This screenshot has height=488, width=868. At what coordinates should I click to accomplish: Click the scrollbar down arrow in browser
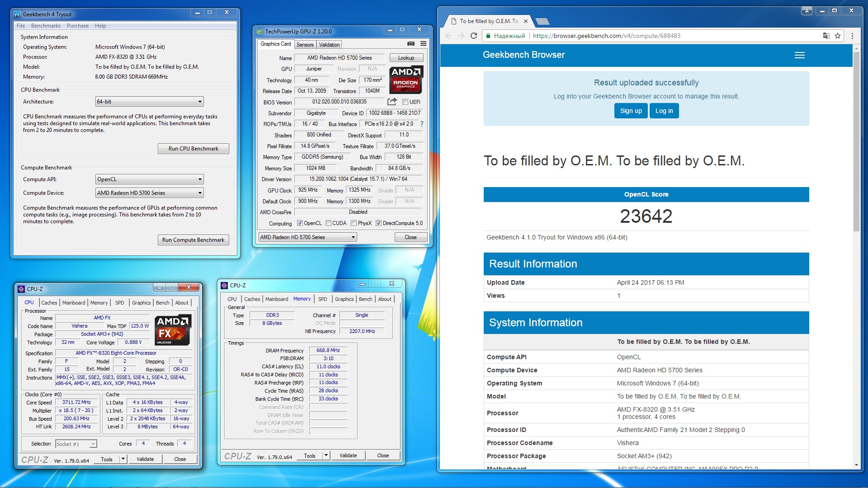point(856,465)
